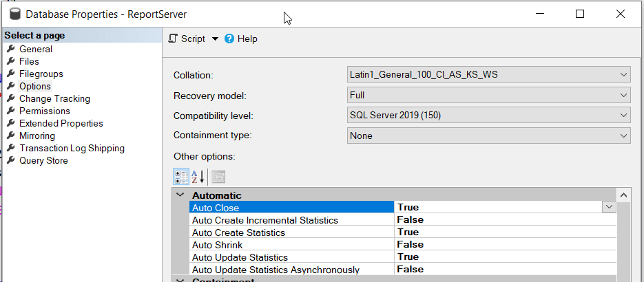
Task: Click the Help button label
Action: coord(247,39)
